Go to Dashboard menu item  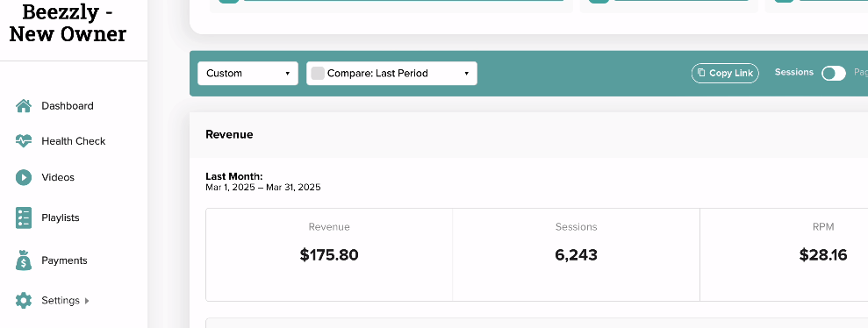point(54,105)
